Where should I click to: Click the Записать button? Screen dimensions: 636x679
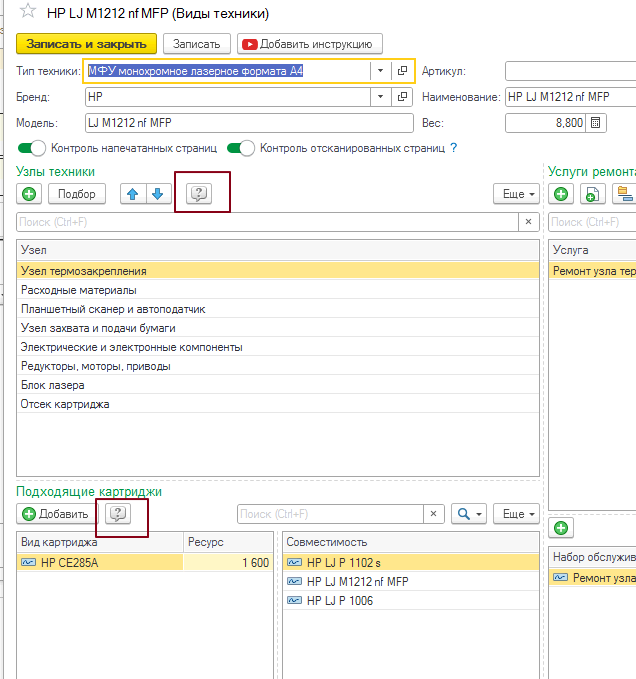[197, 44]
